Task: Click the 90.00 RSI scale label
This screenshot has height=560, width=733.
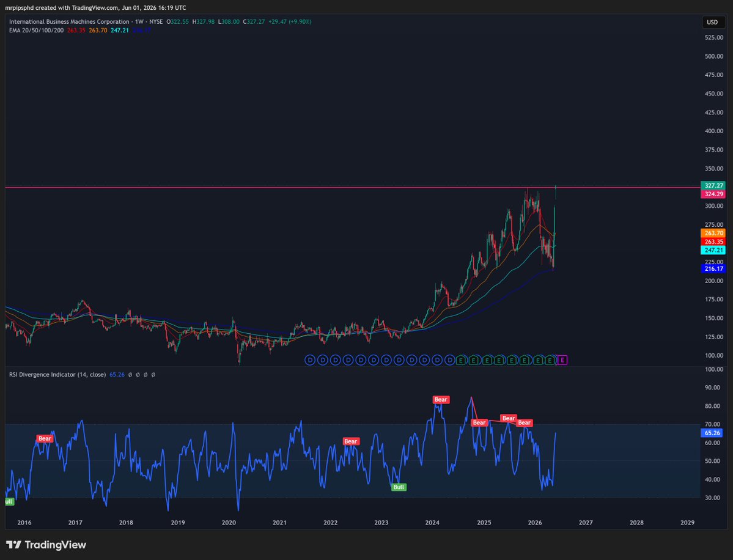Action: click(712, 388)
